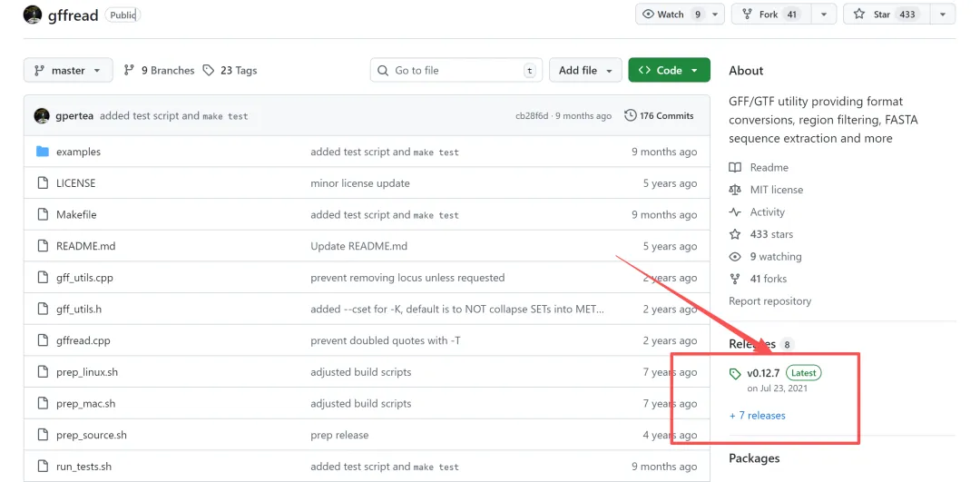Click the Fork button
The height and width of the screenshot is (482, 980).
[771, 15]
